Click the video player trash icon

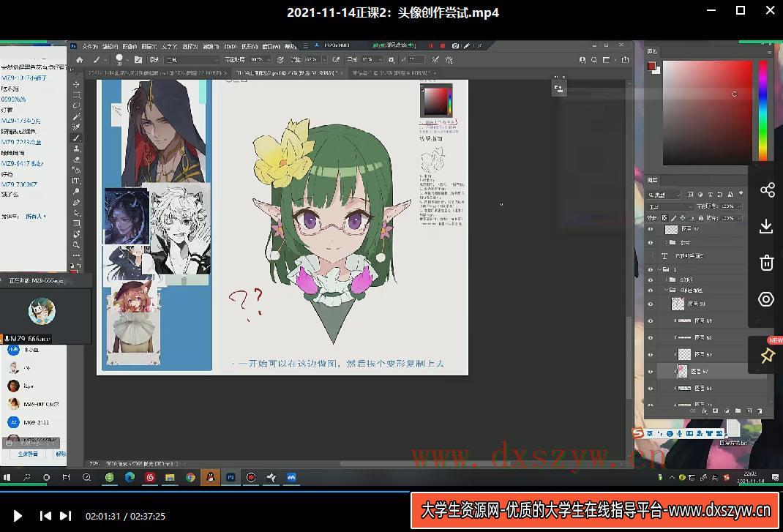tap(766, 262)
